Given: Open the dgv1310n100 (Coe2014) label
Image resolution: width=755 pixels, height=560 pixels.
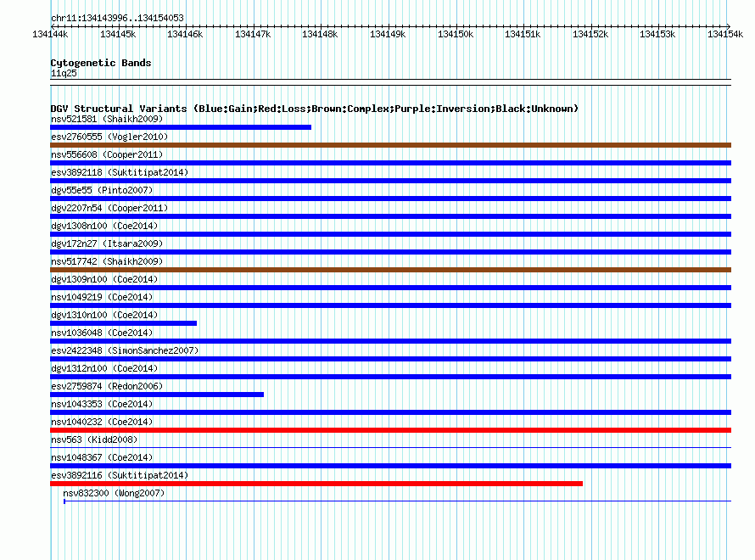Looking at the screenshot, I should point(104,315).
